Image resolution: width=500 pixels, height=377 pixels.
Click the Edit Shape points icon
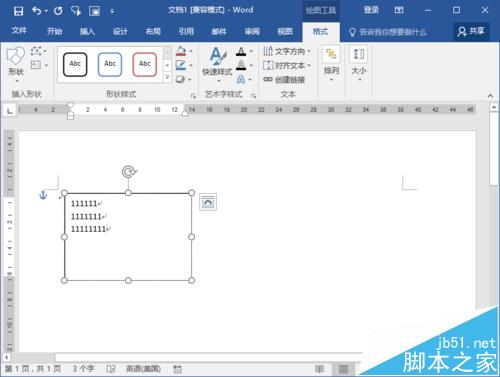(x=36, y=51)
